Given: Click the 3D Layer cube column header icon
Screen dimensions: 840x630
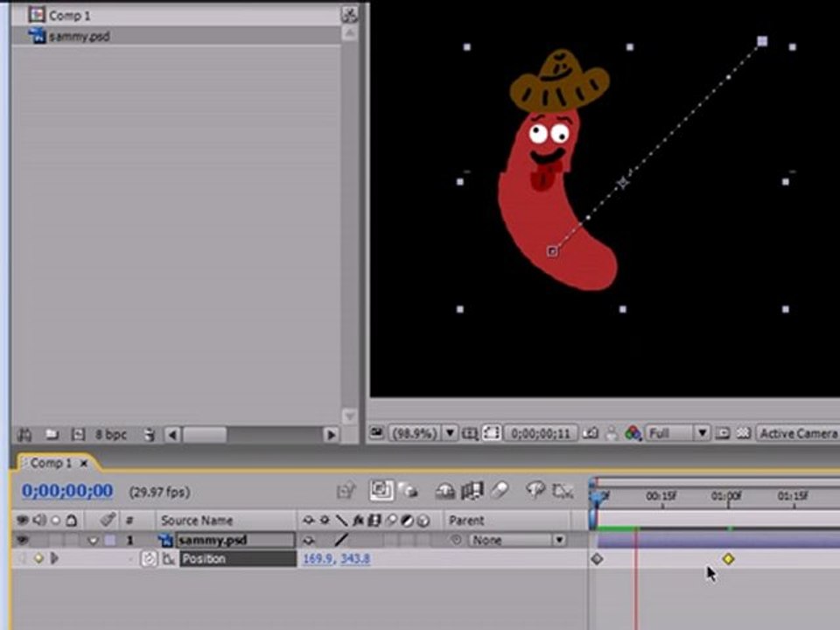Looking at the screenshot, I should 423,520.
